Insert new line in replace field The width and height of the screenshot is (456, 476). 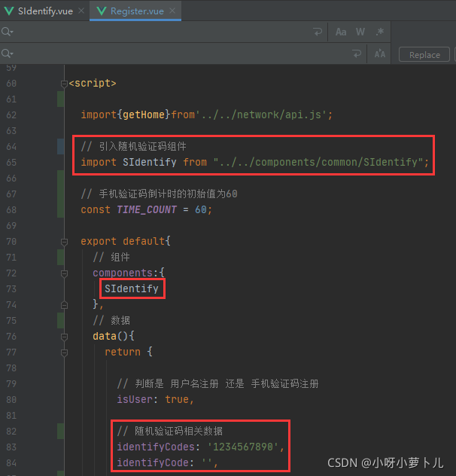click(x=357, y=53)
